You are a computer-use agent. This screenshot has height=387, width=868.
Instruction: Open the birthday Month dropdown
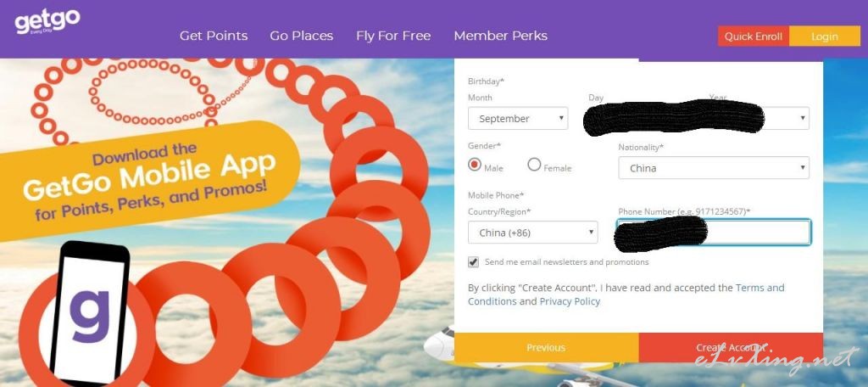(518, 118)
